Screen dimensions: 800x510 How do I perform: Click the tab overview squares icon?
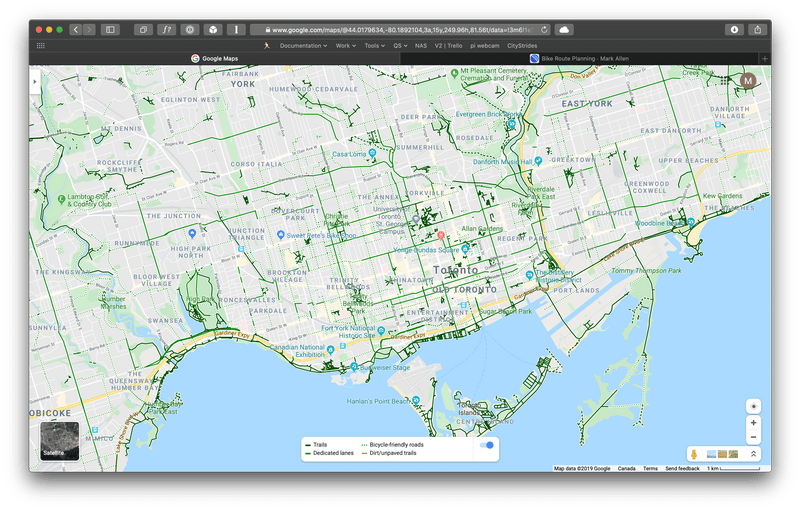[143, 30]
